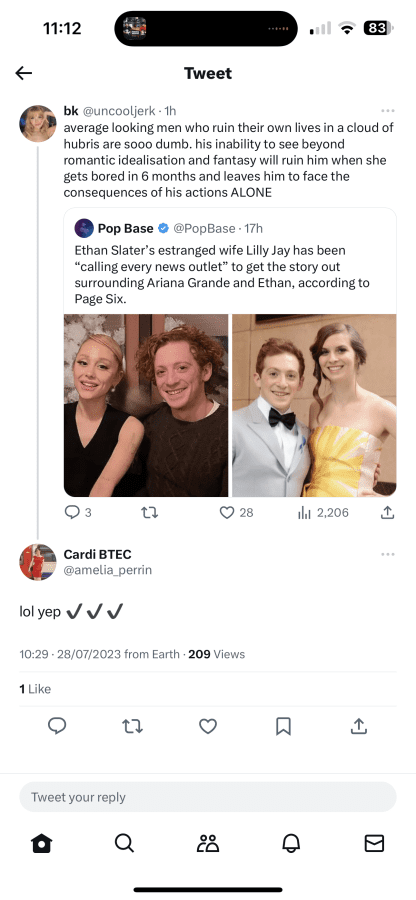View the '1 Like' list
The height and width of the screenshot is (900, 416).
35,689
